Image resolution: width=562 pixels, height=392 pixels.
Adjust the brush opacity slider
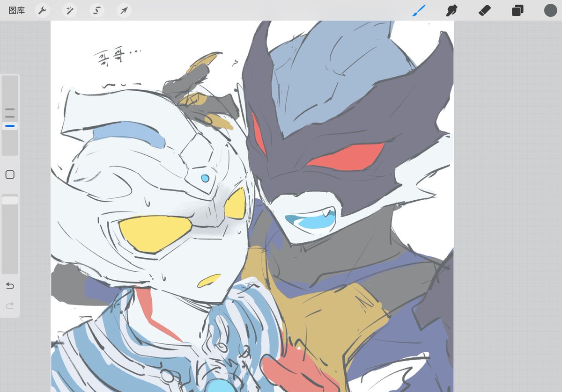[x=10, y=234]
